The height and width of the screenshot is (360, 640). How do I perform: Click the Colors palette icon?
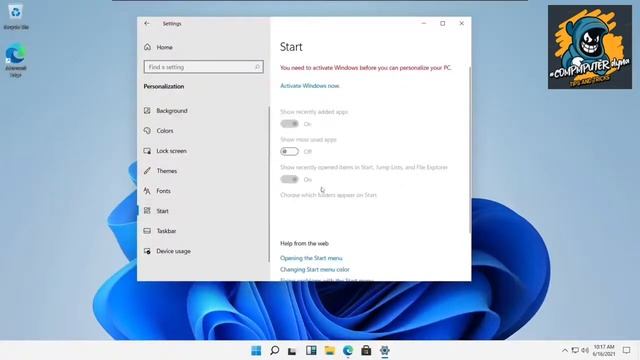pyautogui.click(x=147, y=131)
